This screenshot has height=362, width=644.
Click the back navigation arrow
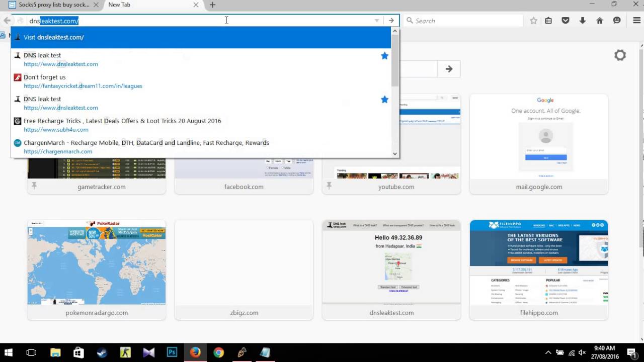[7, 21]
